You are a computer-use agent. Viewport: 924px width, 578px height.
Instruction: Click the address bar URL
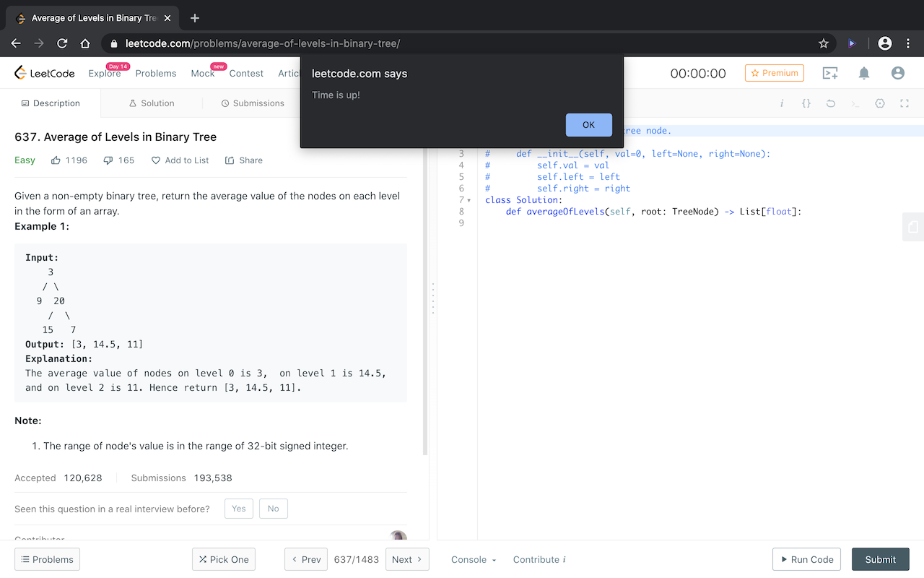(263, 43)
